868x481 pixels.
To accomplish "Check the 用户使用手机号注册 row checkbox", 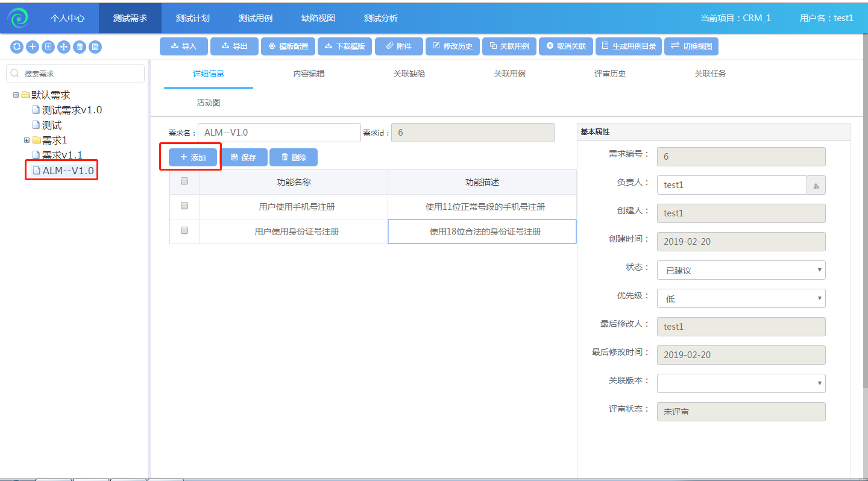I will coord(184,206).
